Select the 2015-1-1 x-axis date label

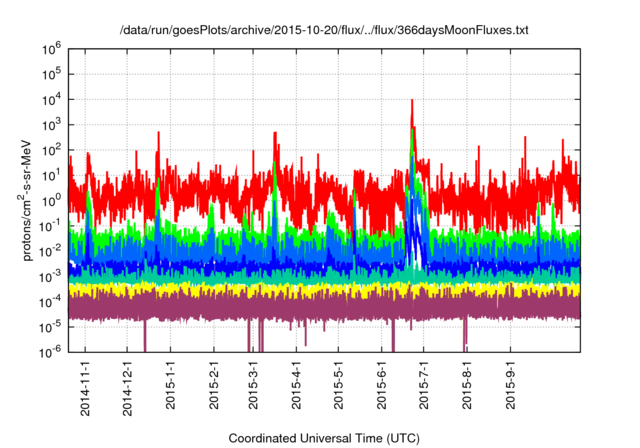pyautogui.click(x=170, y=385)
